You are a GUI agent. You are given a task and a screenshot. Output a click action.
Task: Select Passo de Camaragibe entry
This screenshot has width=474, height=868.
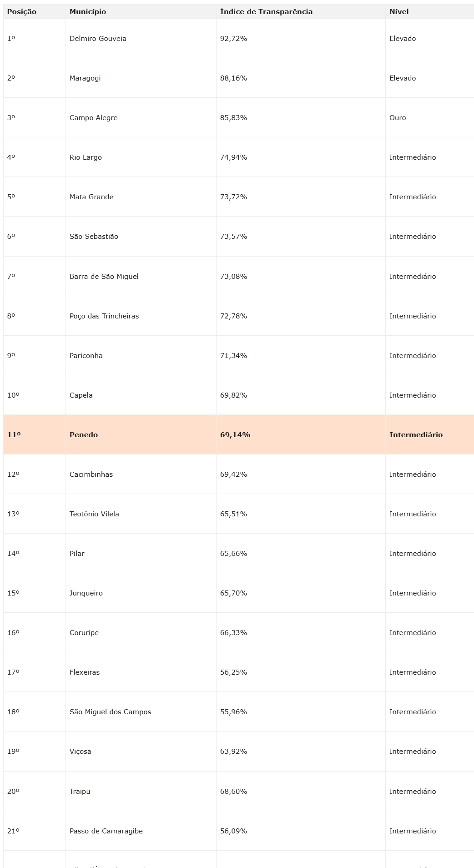click(x=106, y=831)
